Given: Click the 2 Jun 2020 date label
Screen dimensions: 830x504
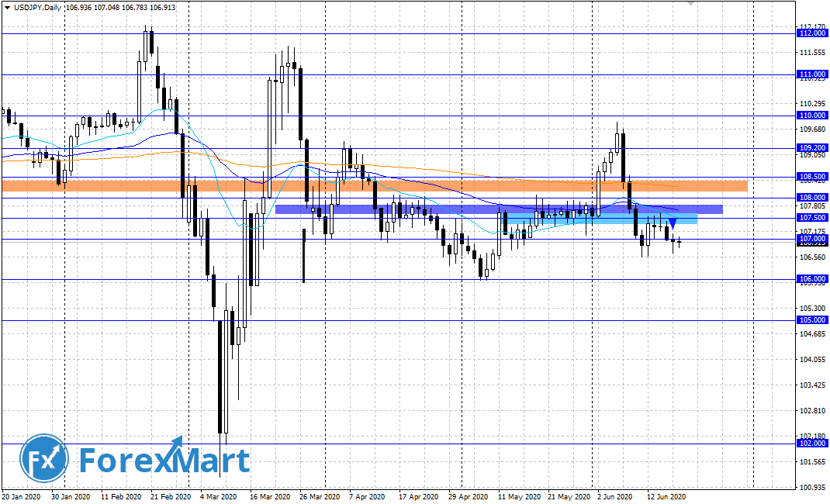Looking at the screenshot, I should pyautogui.click(x=614, y=496).
